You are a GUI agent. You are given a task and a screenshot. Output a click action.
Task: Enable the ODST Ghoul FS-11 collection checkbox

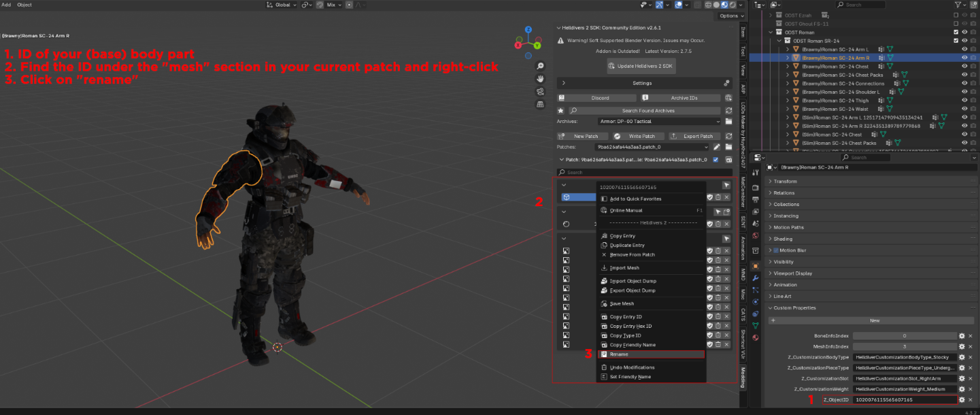(956, 24)
